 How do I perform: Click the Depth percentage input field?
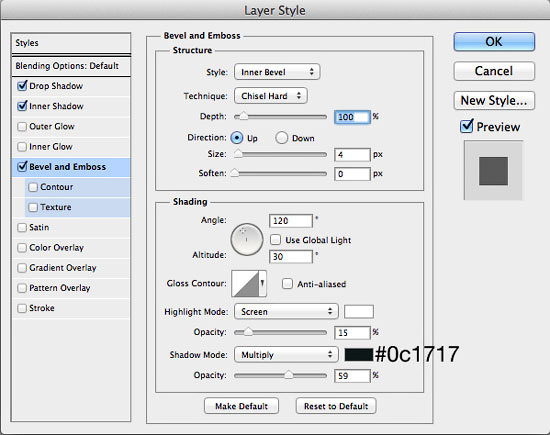tap(352, 117)
